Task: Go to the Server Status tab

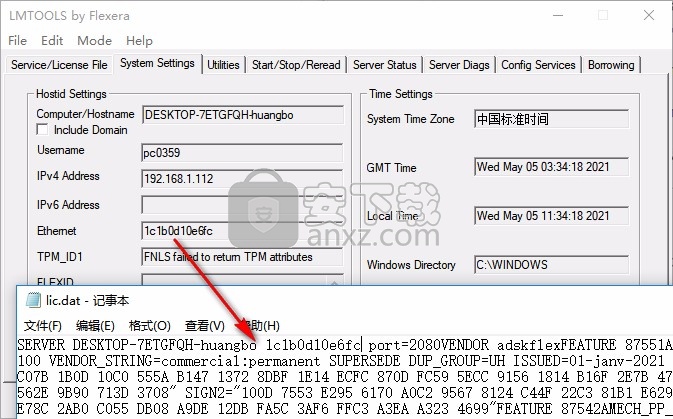Action: coord(385,65)
